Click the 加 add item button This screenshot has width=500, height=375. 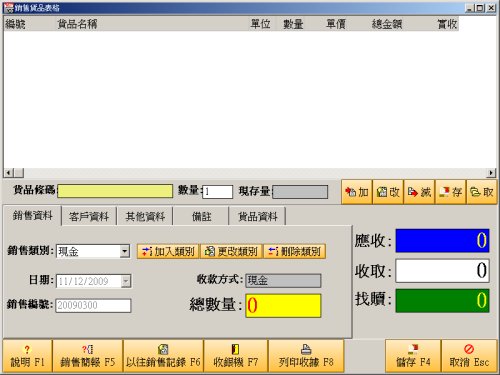tap(357, 192)
